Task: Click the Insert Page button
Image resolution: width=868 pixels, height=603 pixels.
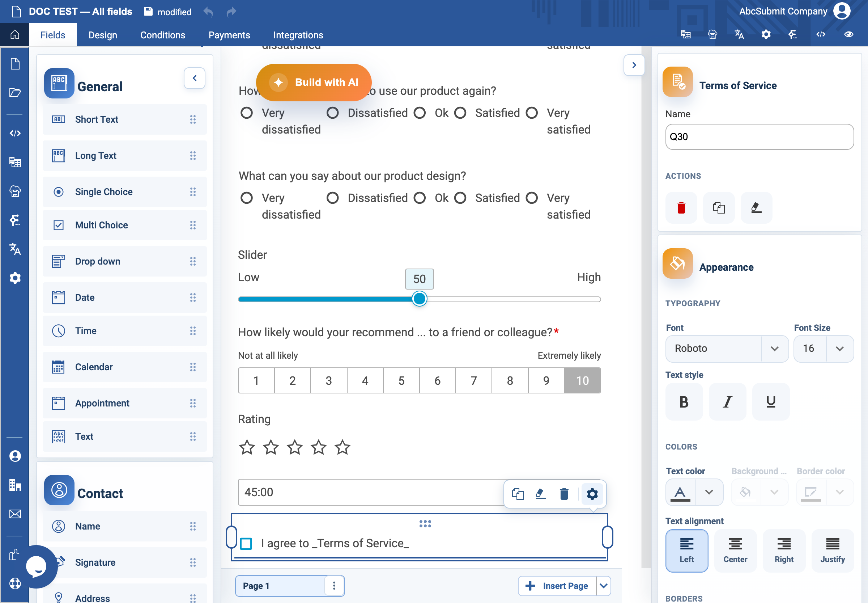Action: pos(557,586)
